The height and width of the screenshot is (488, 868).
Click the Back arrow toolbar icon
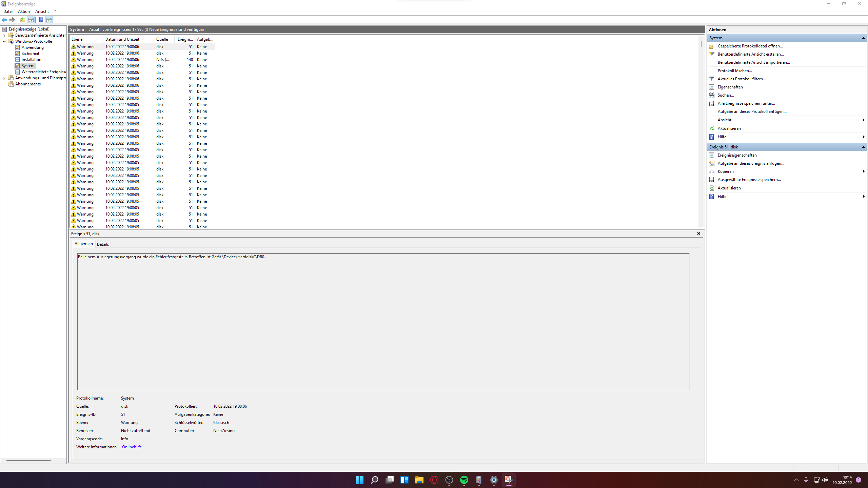click(x=4, y=20)
